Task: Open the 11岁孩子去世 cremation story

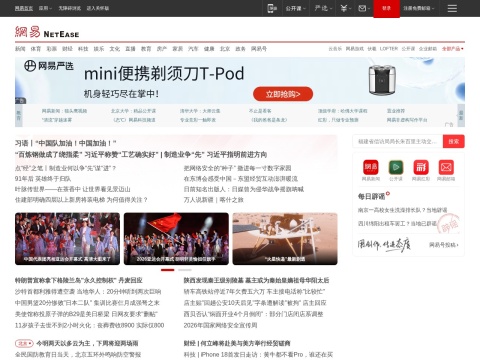Action: 89,325
